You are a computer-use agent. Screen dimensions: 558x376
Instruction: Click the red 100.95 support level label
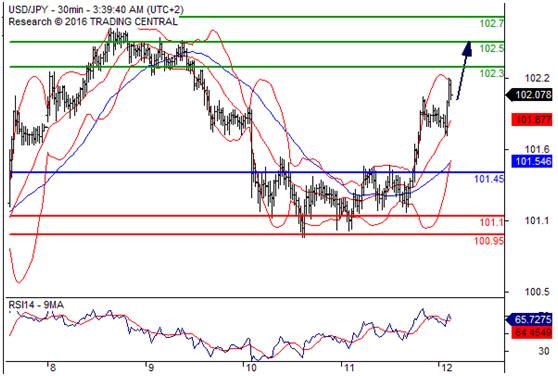[489, 241]
